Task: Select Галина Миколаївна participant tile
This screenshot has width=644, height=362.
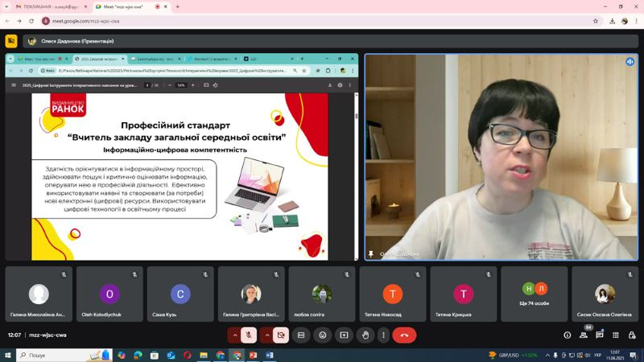Action: (x=39, y=294)
